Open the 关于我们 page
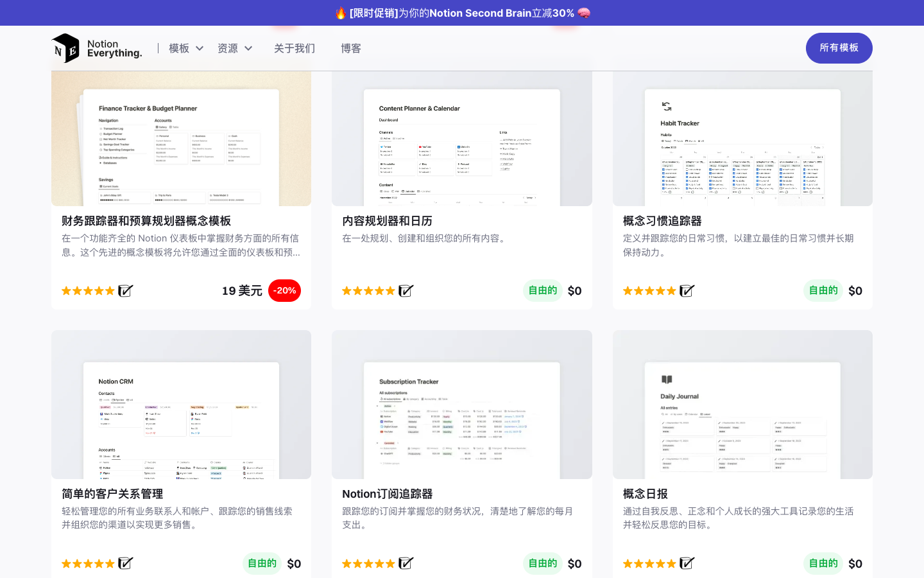Viewport: 924px width, 578px height. pyautogui.click(x=295, y=48)
